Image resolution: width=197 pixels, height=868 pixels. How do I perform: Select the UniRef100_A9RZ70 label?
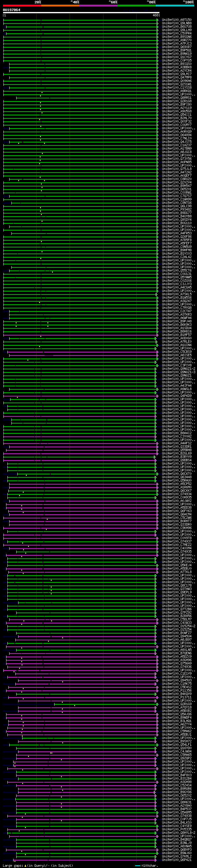[x=177, y=40]
